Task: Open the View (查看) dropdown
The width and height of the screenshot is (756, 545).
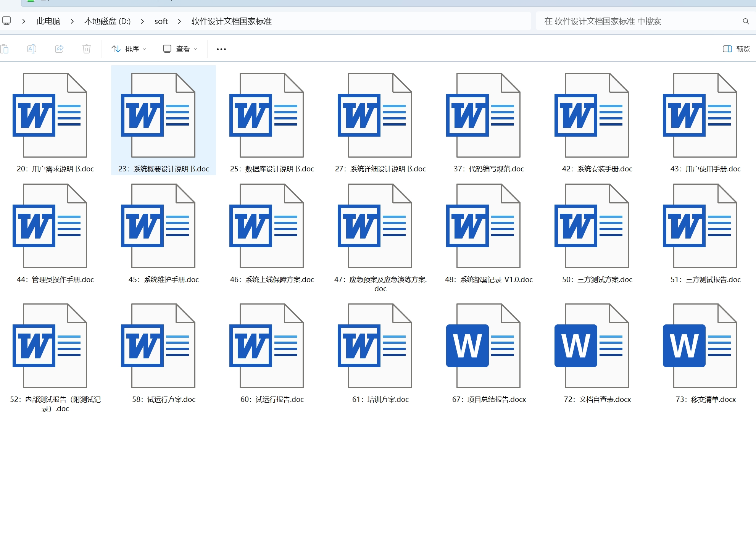Action: pyautogui.click(x=180, y=49)
